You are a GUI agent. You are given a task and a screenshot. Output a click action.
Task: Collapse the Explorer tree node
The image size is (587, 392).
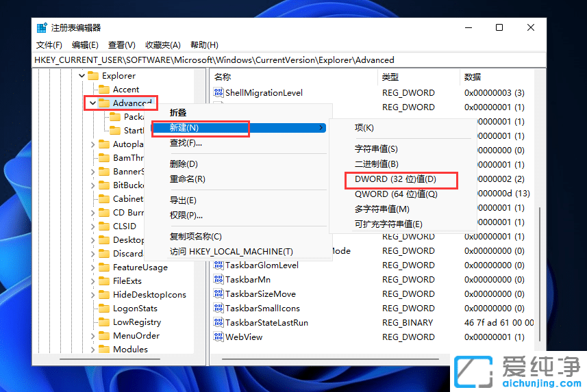coord(82,75)
